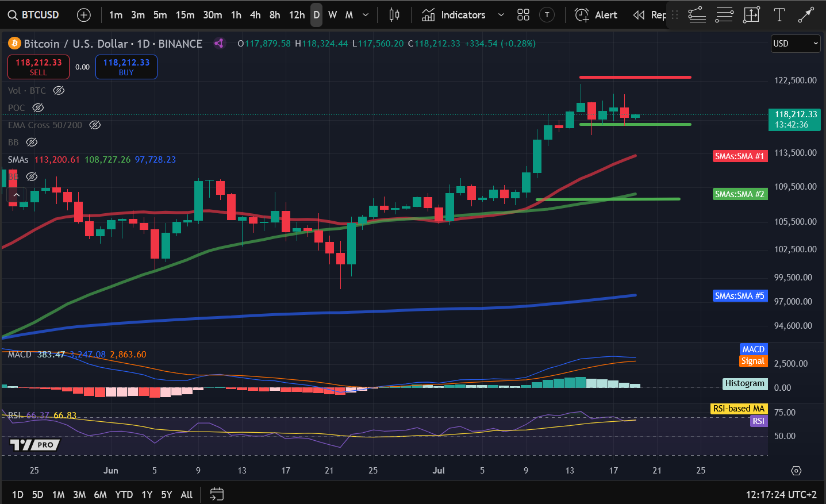The width and height of the screenshot is (826, 504).
Task: Show the BB indicator under EMA Cross
Action: tap(32, 142)
